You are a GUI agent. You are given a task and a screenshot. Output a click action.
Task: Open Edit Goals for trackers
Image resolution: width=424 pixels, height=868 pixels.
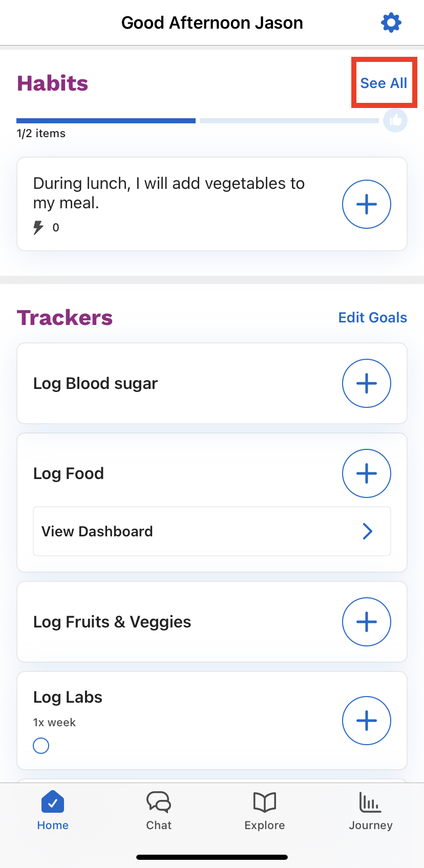[373, 317]
